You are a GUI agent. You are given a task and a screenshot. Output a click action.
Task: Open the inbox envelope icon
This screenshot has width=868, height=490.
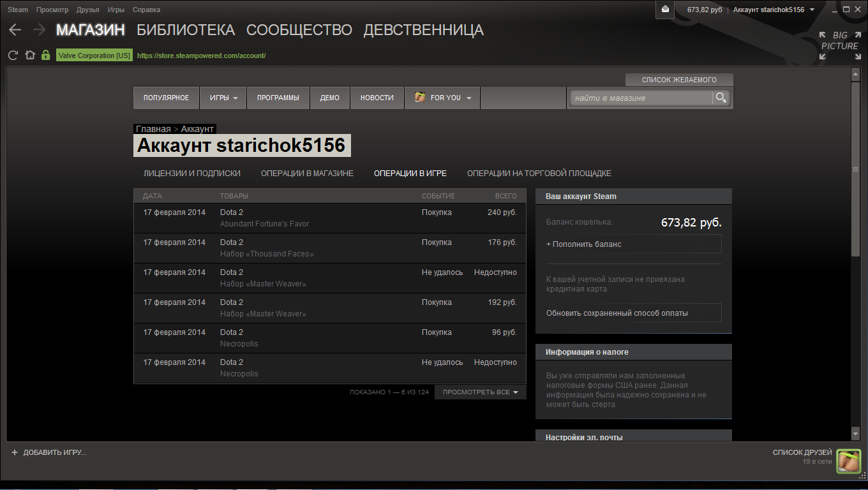click(x=665, y=10)
